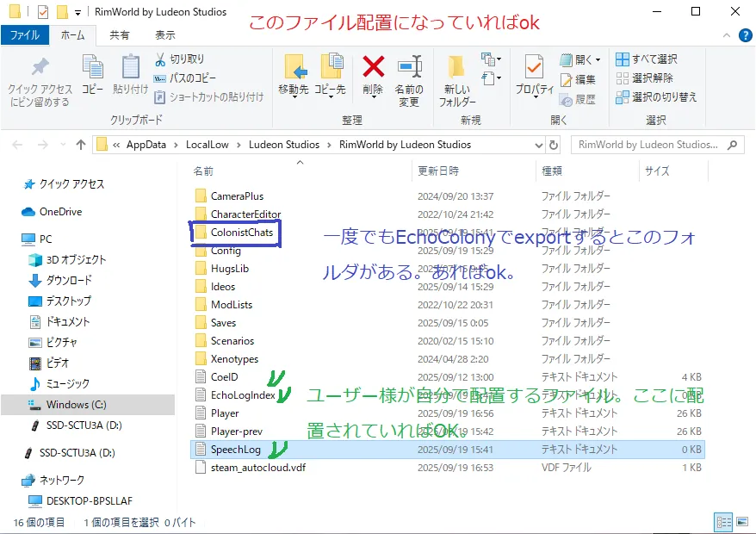Click the 名前の変更 (Rename) icon
This screenshot has width=756, height=534.
click(409, 69)
